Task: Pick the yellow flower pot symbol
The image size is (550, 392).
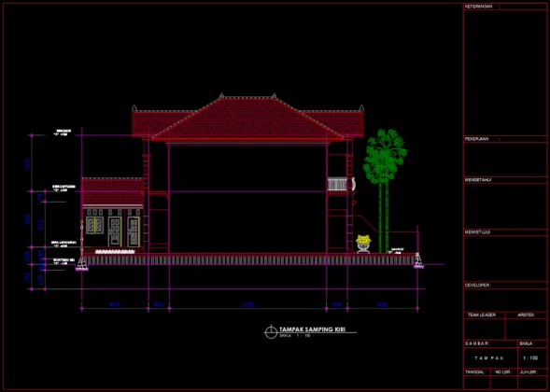Action: (363, 244)
